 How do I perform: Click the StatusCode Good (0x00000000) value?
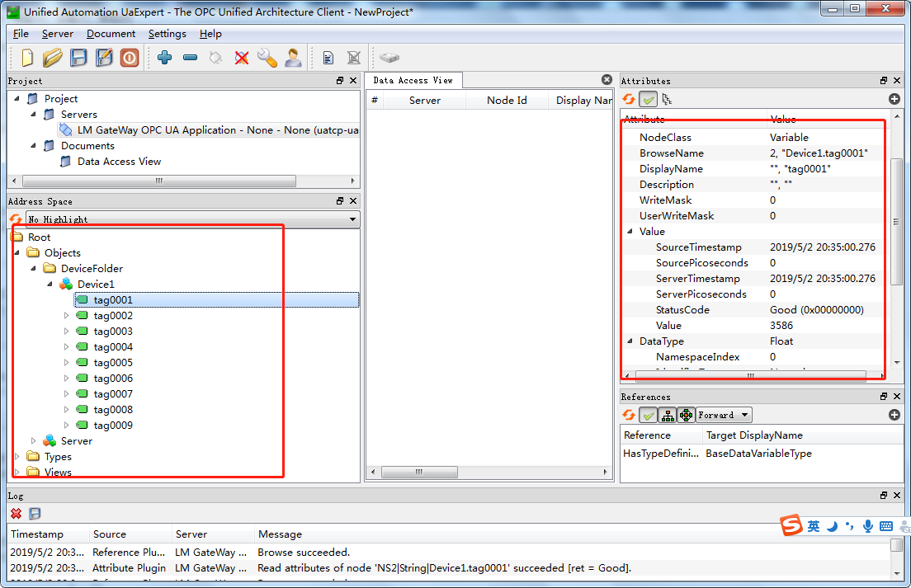[817, 310]
